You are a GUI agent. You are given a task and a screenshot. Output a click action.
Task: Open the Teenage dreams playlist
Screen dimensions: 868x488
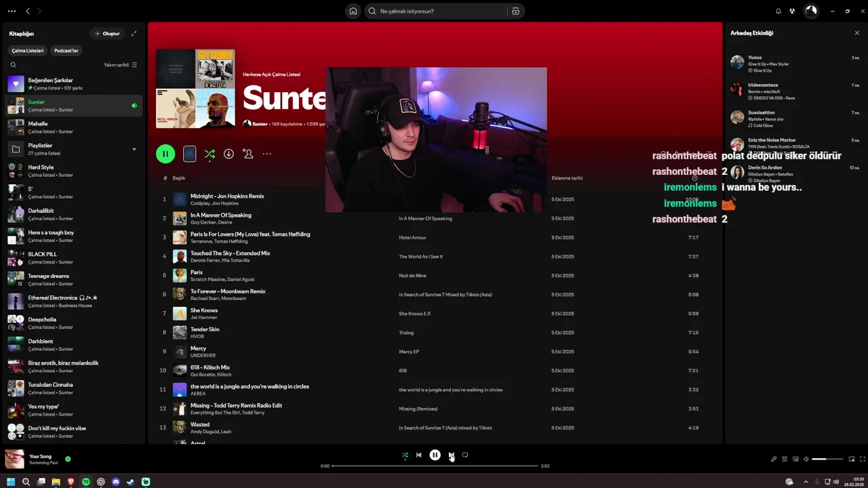click(75, 279)
